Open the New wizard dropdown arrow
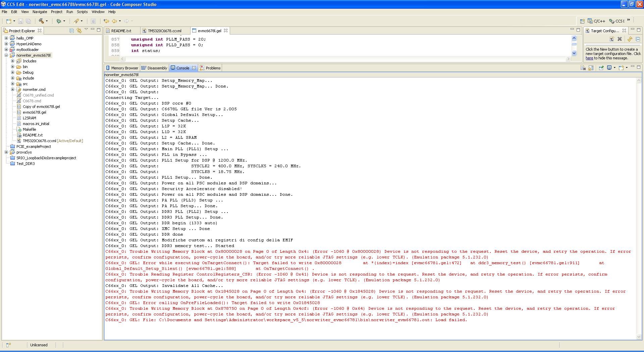The width and height of the screenshot is (644, 352). [14, 21]
